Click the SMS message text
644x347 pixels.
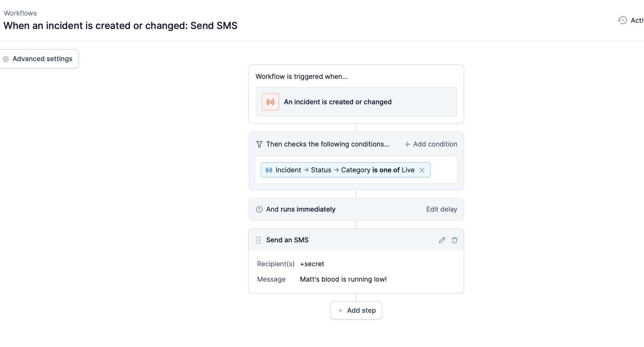343,279
